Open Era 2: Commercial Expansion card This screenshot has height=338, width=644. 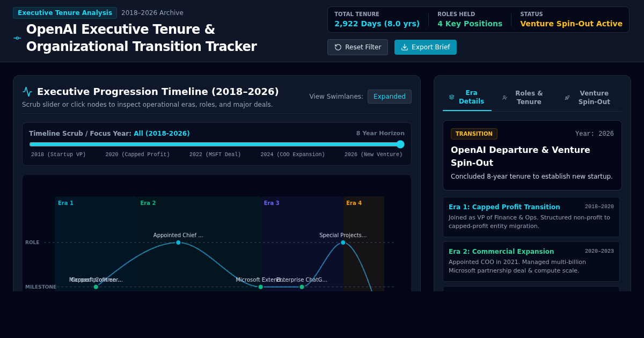point(531,262)
